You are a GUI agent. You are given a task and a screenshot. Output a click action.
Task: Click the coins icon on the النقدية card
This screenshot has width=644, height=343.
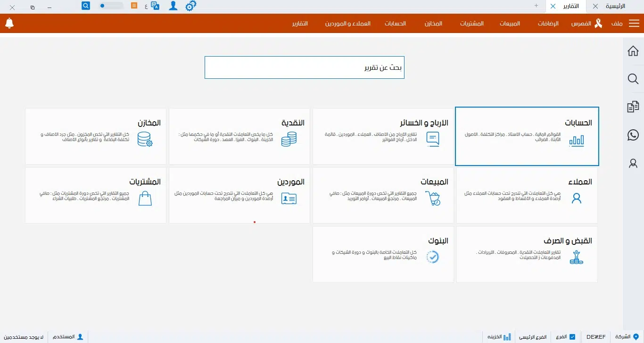[289, 140]
